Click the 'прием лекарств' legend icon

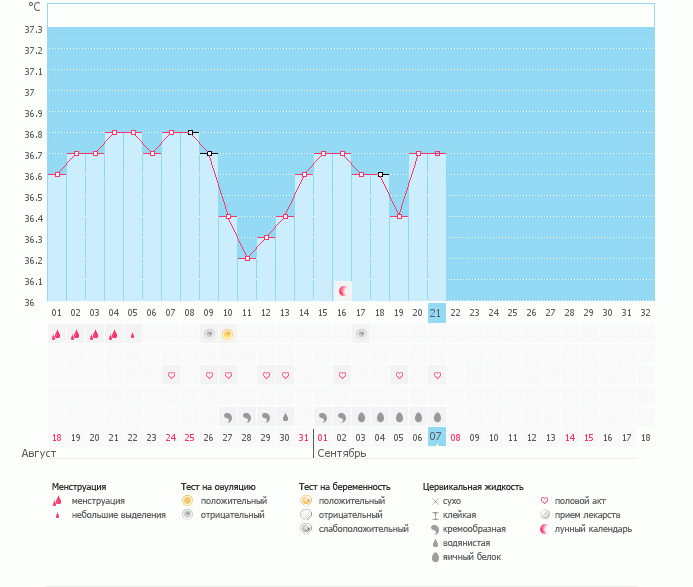[x=545, y=514]
